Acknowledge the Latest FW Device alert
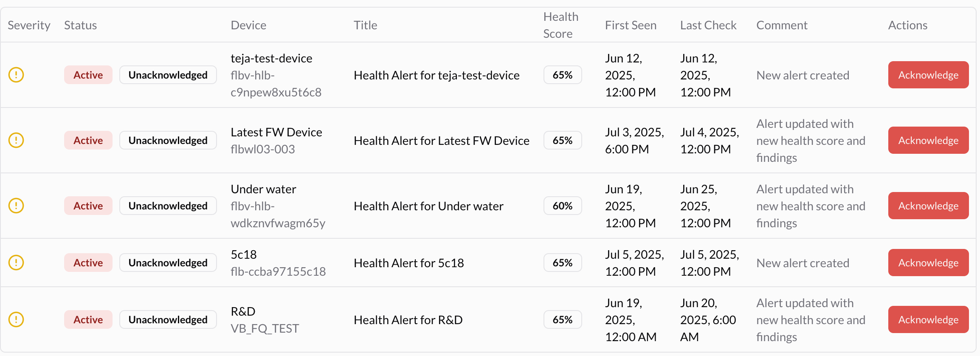980x356 pixels. (928, 140)
